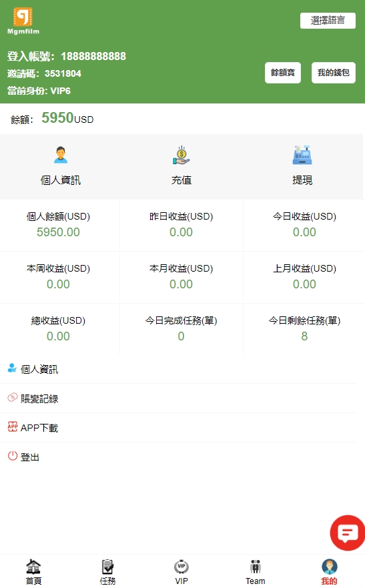Open 個人資訊 person icon in shortcut row

click(x=61, y=156)
